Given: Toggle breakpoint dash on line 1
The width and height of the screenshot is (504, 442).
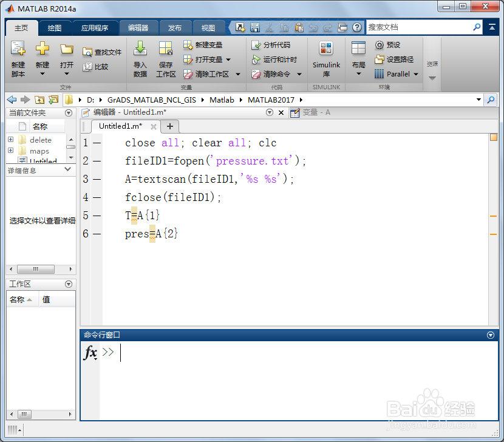Looking at the screenshot, I should [x=97, y=143].
